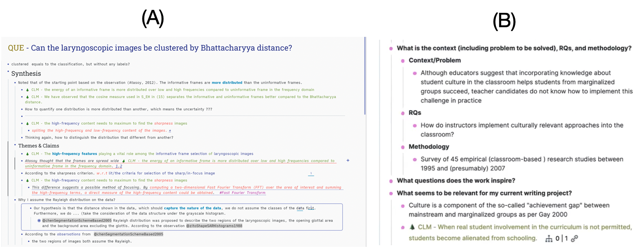Click bullet of 'Thinking again, how to distinguish'

pos(22,138)
